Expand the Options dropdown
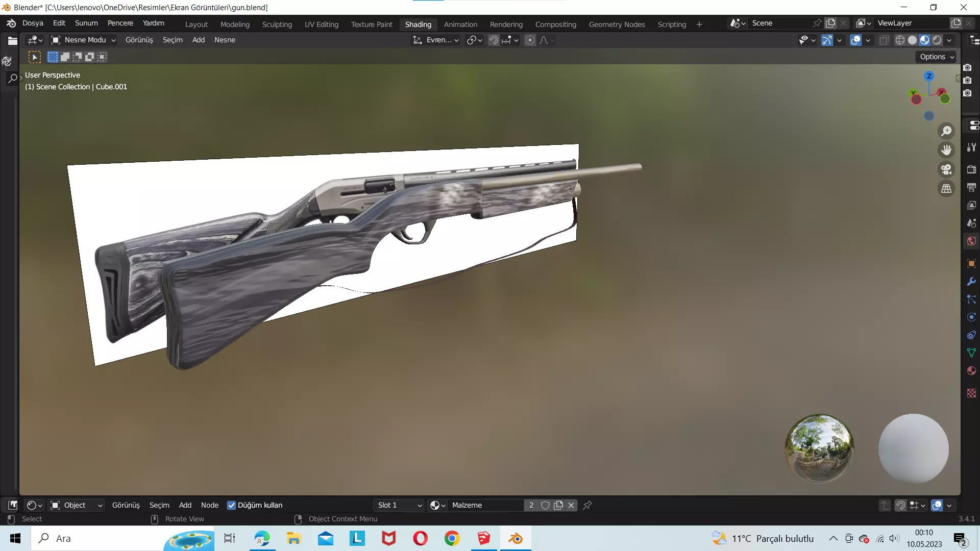Viewport: 980px width, 551px height. pos(937,57)
